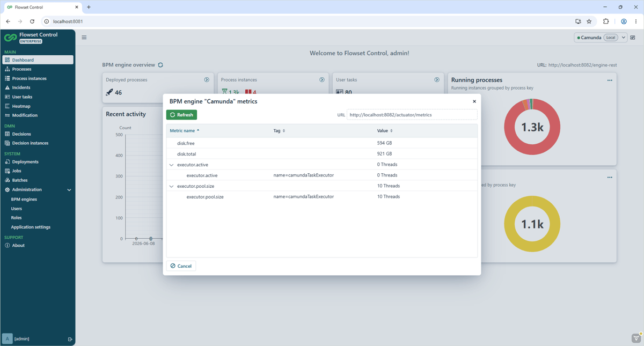Open browser extensions puzzle icon

(606, 21)
